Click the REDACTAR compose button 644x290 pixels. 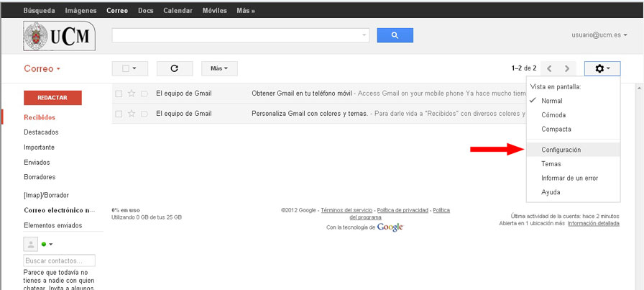pyautogui.click(x=52, y=98)
